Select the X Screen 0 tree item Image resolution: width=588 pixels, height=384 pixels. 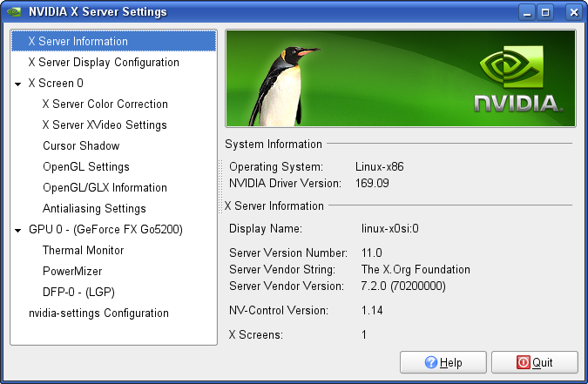[56, 83]
